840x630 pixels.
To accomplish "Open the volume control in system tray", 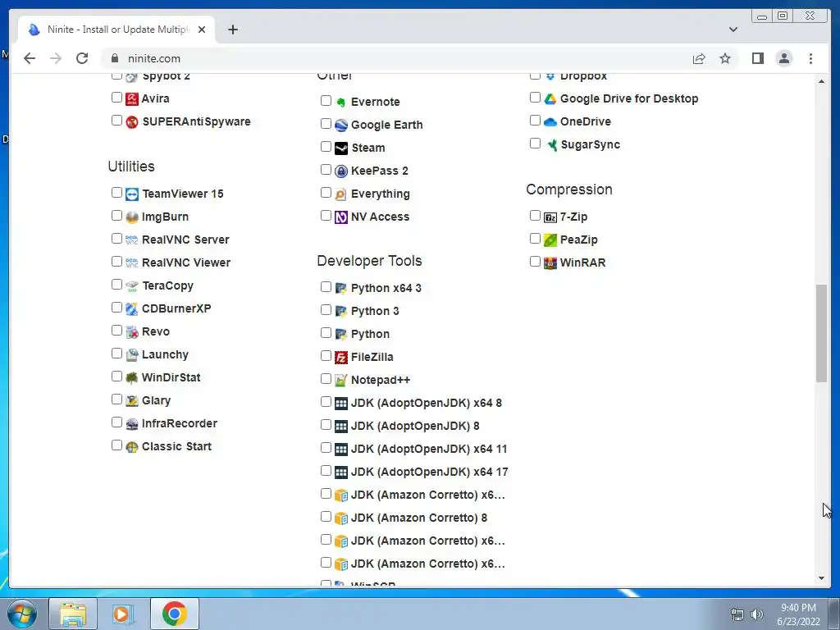I will tap(757, 614).
